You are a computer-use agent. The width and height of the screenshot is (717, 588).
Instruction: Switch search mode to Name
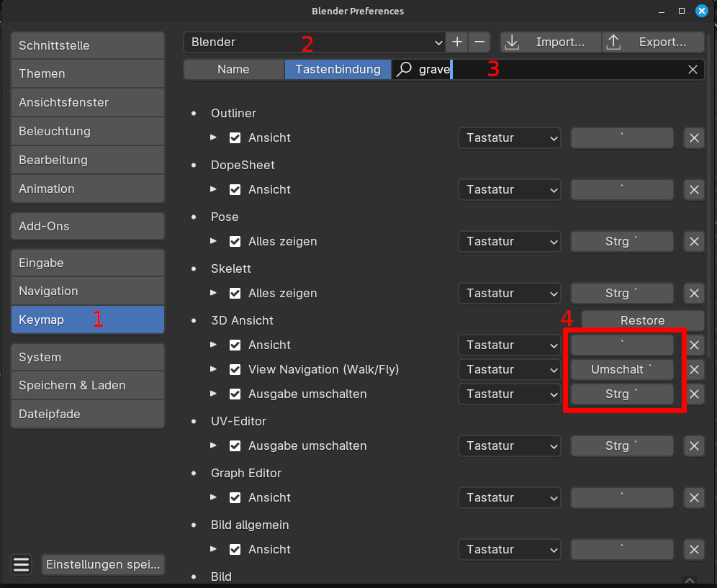[234, 70]
